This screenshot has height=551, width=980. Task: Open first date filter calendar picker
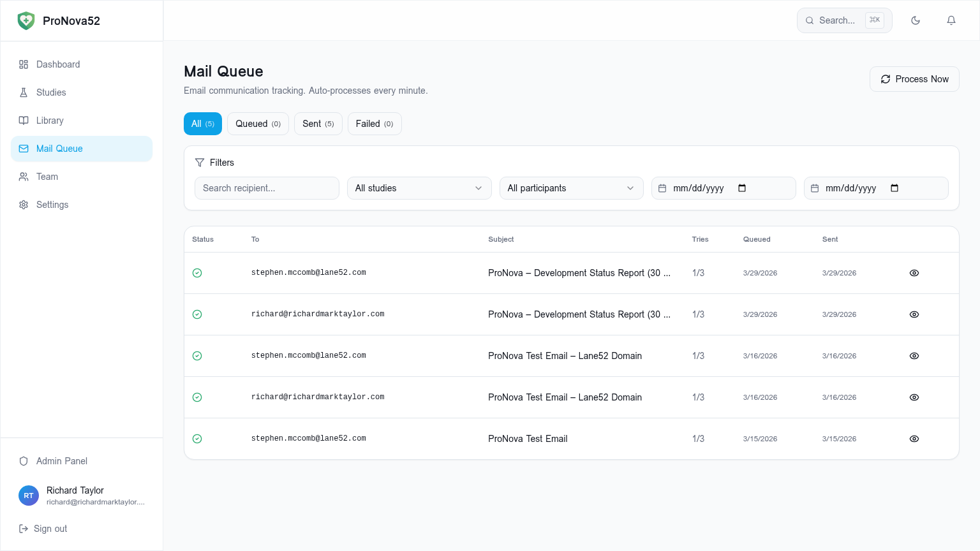point(742,188)
